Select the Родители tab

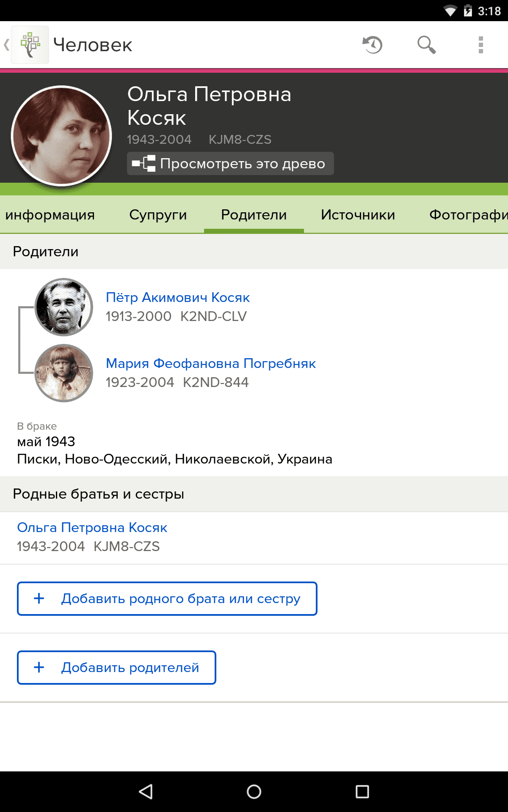tap(254, 215)
